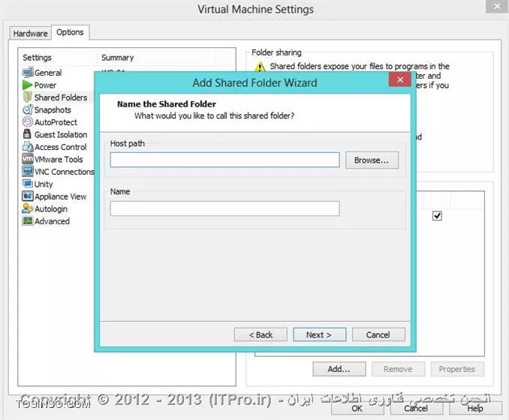Click the "Settings" column header
509x420 pixels.
tap(58, 58)
